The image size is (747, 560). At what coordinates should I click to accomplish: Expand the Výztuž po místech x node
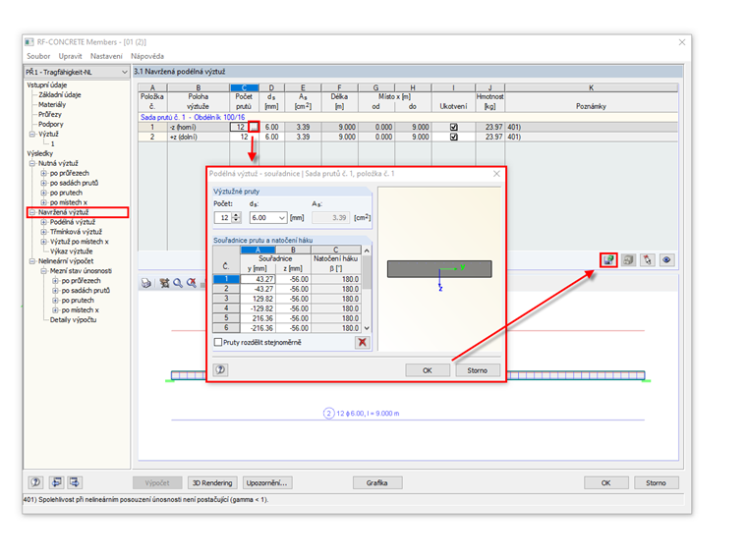[x=44, y=242]
